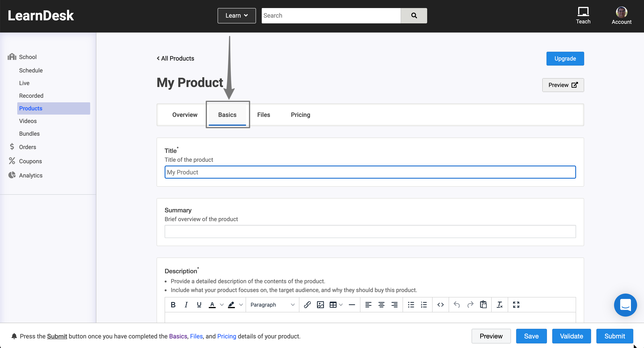Align text right in the editor
644x348 pixels.
(x=395, y=304)
